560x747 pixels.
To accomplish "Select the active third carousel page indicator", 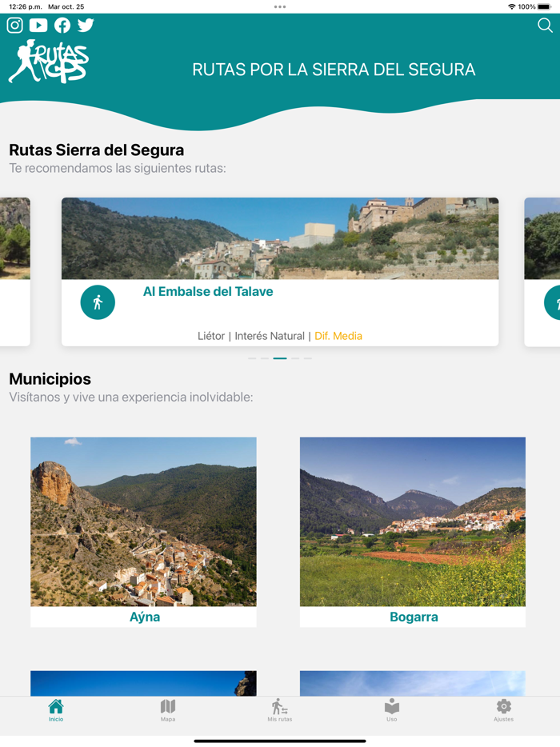I will pyautogui.click(x=280, y=358).
